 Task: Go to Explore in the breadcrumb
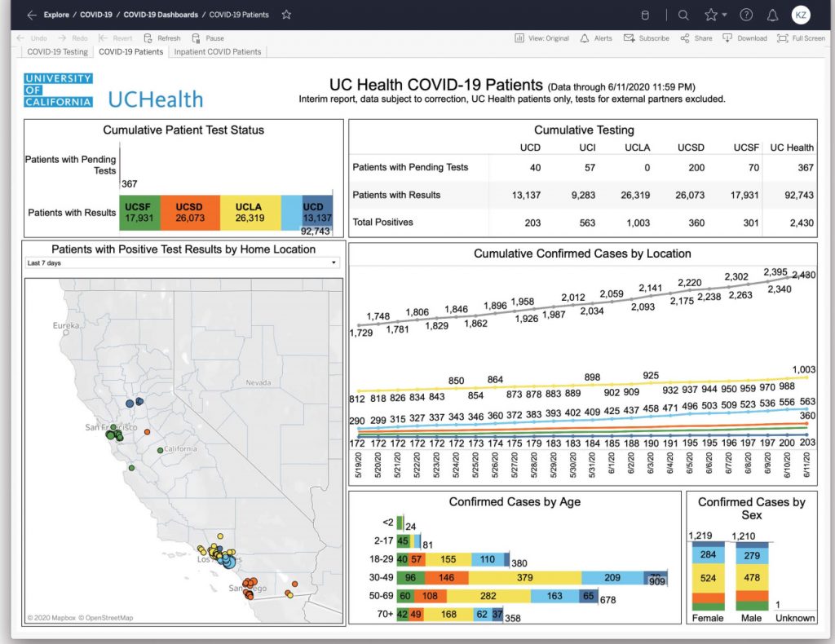pos(56,15)
